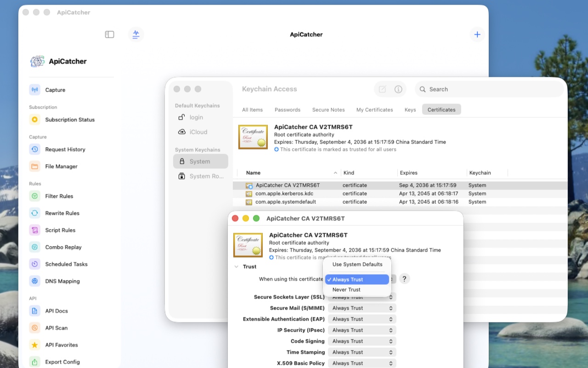Open Subscription Status in sidebar

tap(71, 120)
